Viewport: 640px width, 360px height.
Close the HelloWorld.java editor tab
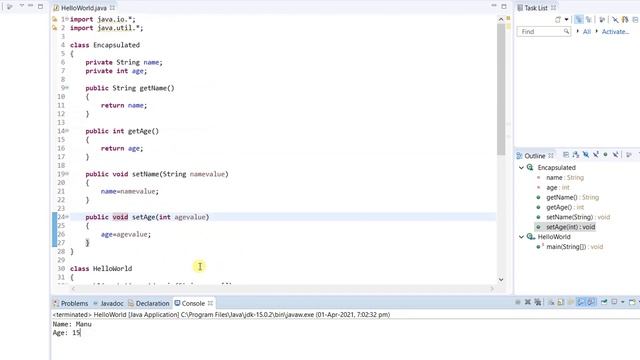click(x=112, y=8)
